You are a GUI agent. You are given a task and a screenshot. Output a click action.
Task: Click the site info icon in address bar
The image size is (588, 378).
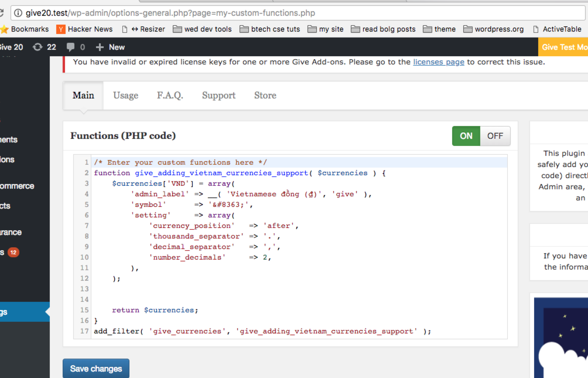pyautogui.click(x=18, y=13)
